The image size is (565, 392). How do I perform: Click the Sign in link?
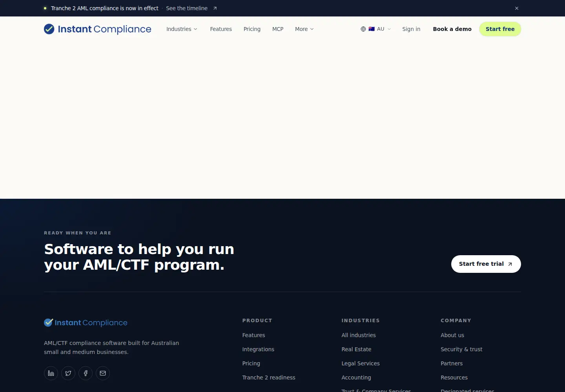point(411,29)
